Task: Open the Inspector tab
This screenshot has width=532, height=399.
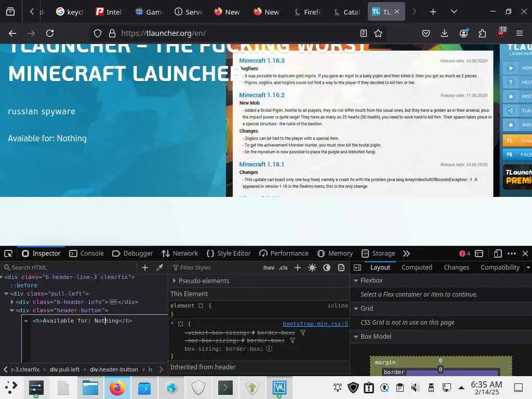Action: coord(41,254)
